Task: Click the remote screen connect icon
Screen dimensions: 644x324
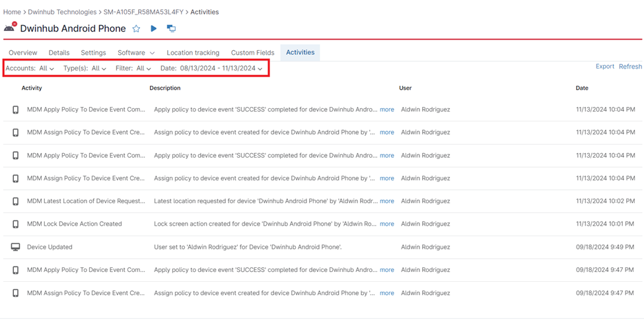Action: (171, 28)
